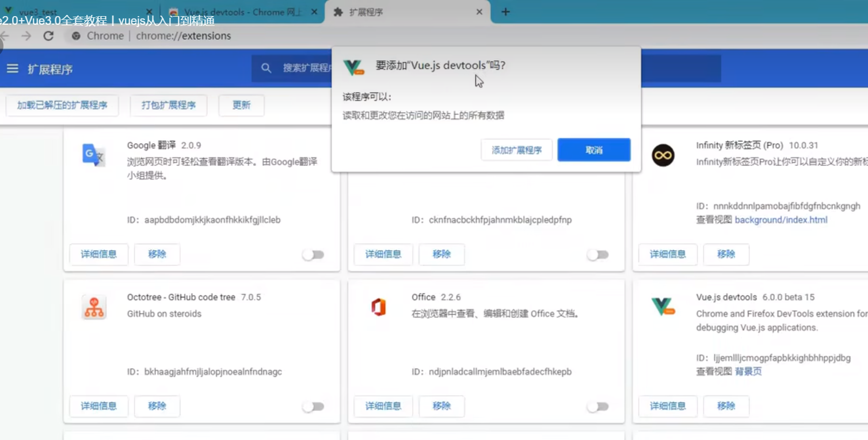Click the ID text ljjemllljcmogpfapbkkighbhhppjdbg
This screenshot has width=868, height=440.
[x=782, y=358]
